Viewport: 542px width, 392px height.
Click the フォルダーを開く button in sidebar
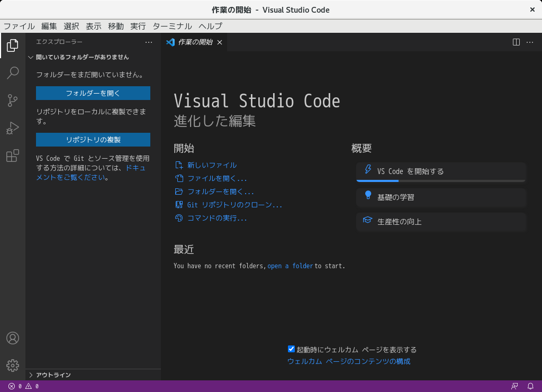(x=93, y=93)
